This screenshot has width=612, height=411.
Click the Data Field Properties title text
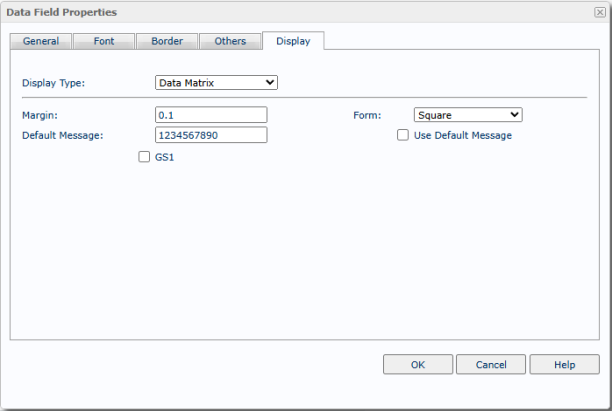(x=62, y=12)
